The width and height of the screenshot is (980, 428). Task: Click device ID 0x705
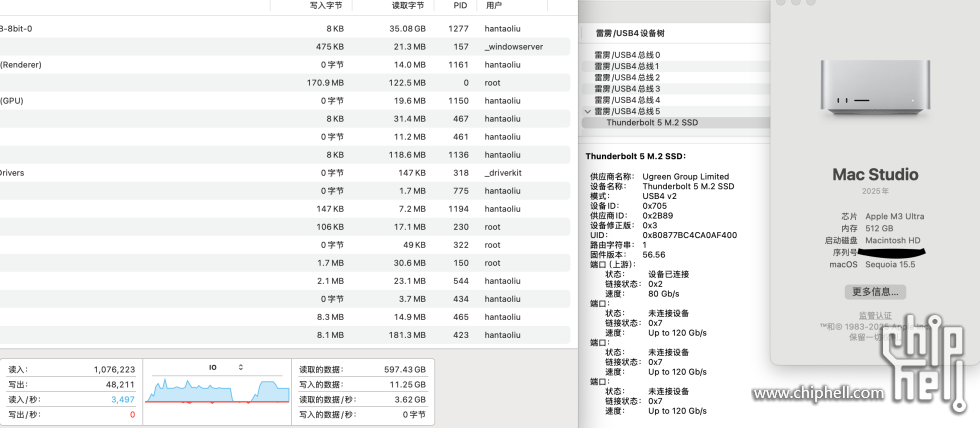[654, 206]
